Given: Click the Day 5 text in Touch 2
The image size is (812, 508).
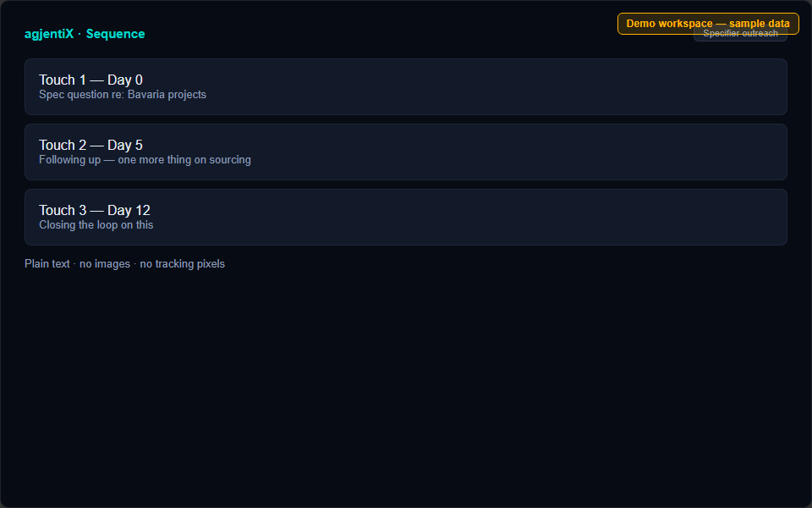Looking at the screenshot, I should [125, 145].
